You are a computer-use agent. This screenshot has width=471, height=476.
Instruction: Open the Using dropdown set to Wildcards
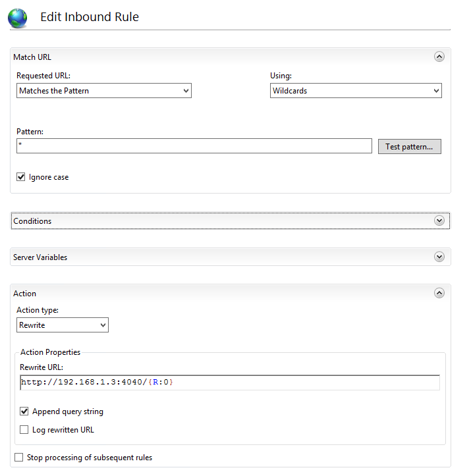(356, 90)
